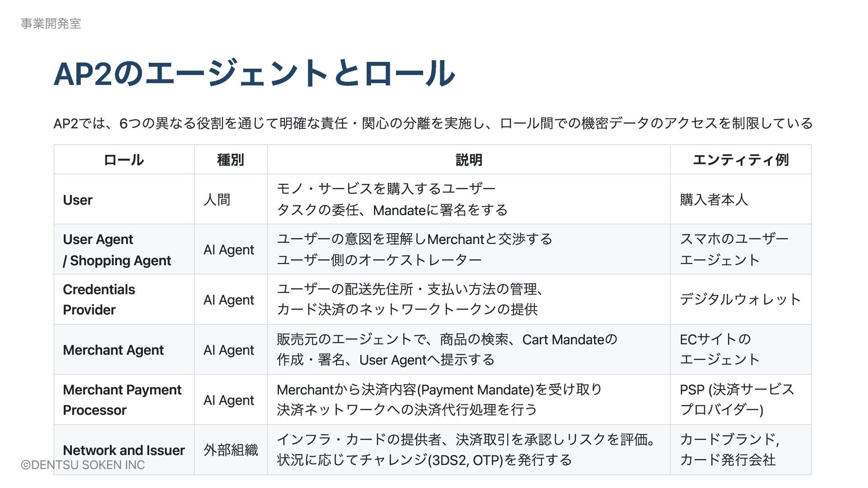Click the PSP (決済サービスプロバイダー) entity cell
Image resolution: width=868 pixels, height=488 pixels.
point(737,400)
